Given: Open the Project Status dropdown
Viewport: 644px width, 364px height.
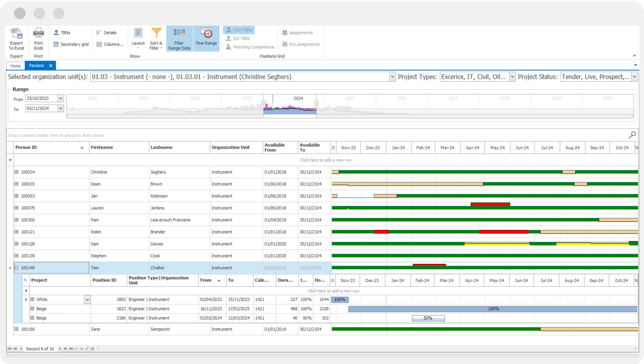Looking at the screenshot, I should [634, 77].
